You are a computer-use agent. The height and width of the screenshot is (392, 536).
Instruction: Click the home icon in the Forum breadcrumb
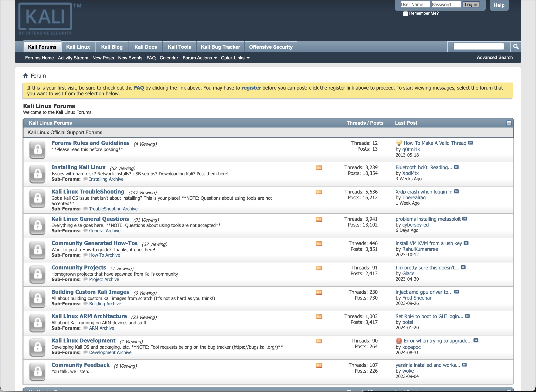point(26,75)
